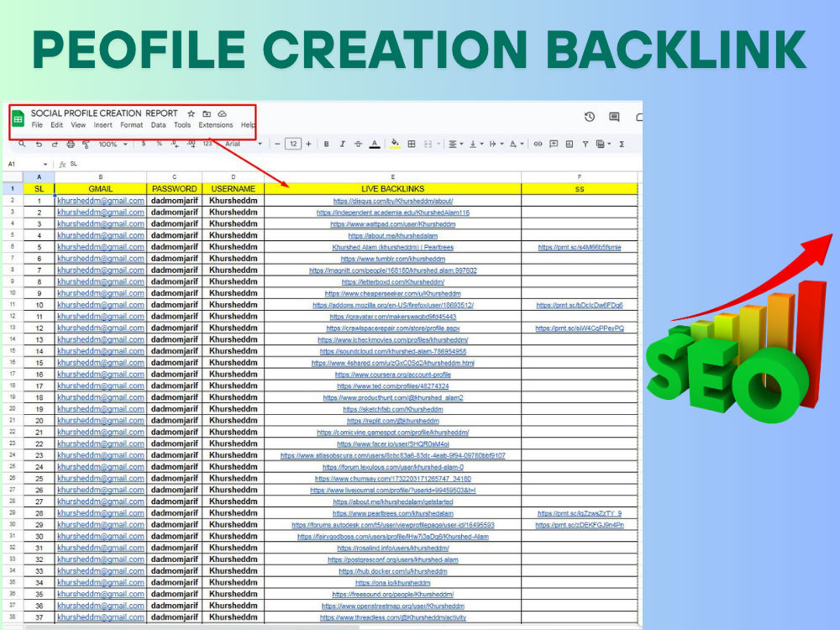Open the text color picker

(375, 144)
